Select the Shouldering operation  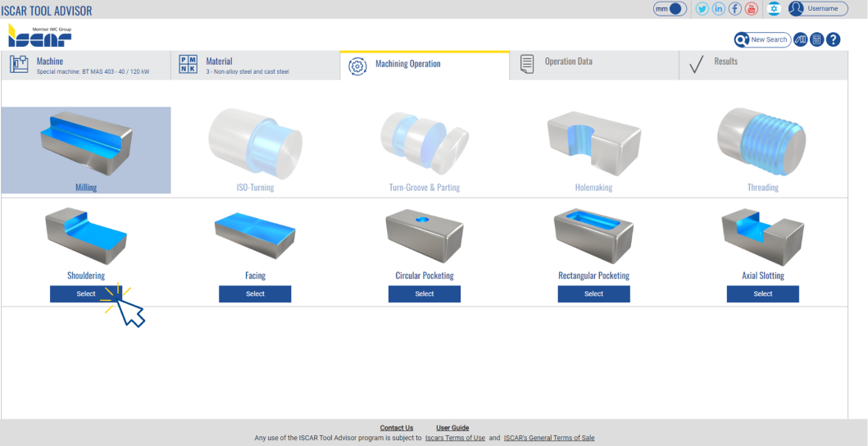click(x=86, y=294)
